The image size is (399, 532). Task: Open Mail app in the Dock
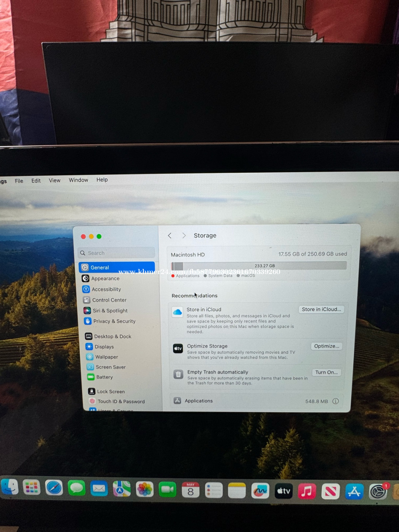[x=99, y=489]
